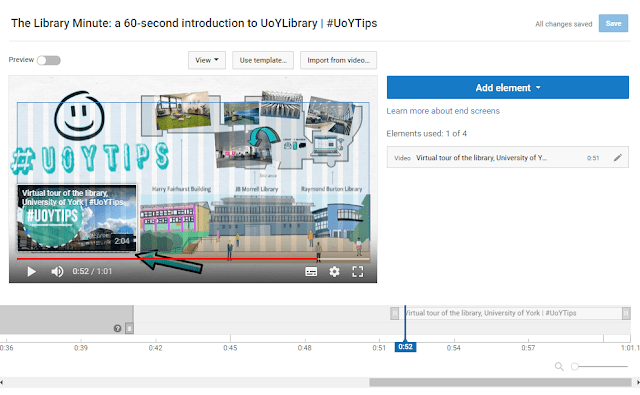Click the help question mark on timeline
Image resolution: width=640 pixels, height=395 pixels.
pyautogui.click(x=118, y=328)
